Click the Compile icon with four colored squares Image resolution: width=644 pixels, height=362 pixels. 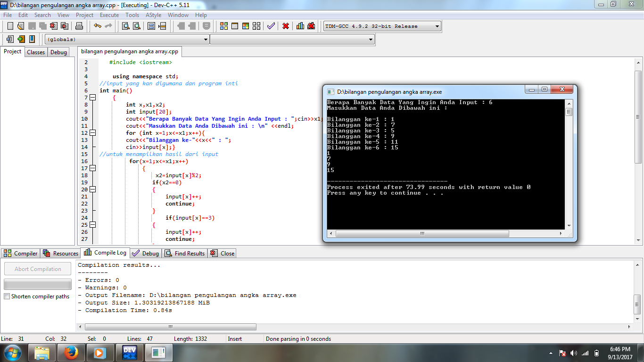224,26
